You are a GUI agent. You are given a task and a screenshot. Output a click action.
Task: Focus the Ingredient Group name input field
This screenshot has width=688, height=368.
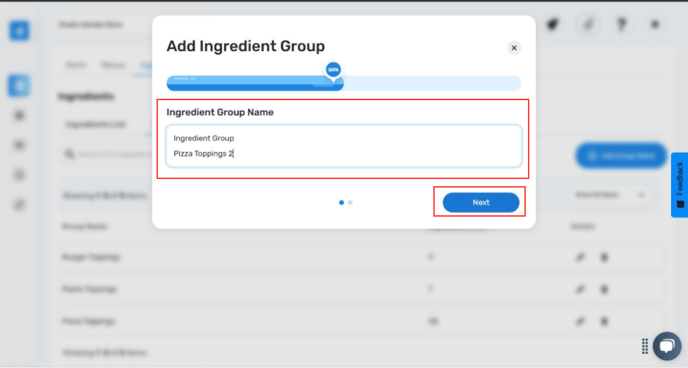point(344,146)
